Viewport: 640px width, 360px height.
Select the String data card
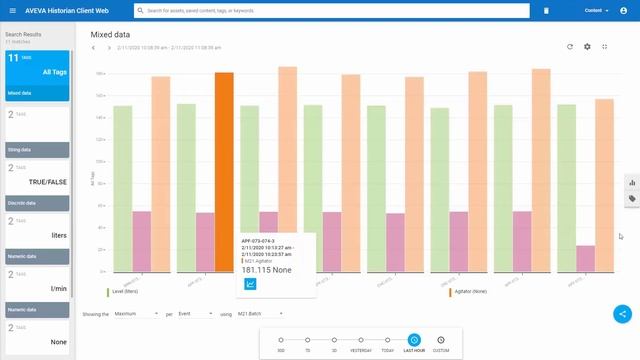coord(37,132)
